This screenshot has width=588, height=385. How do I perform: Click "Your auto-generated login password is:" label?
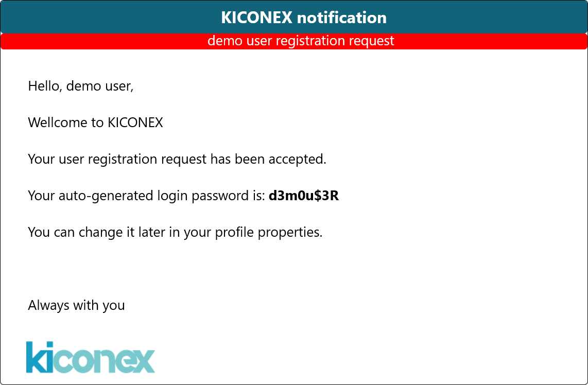click(147, 196)
